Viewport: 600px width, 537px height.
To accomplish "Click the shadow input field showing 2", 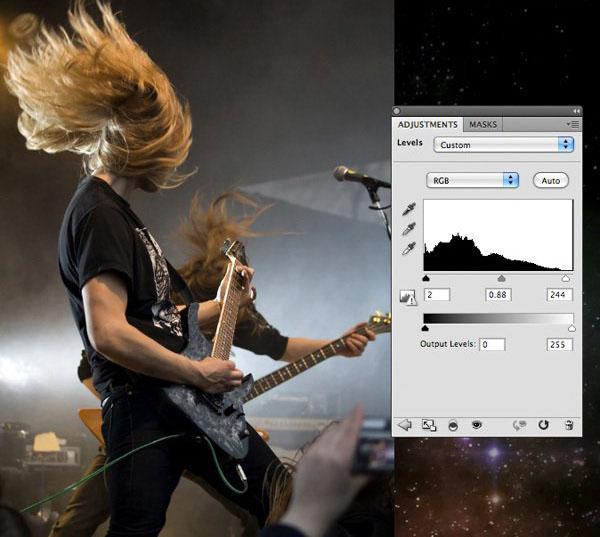I will coord(437,295).
